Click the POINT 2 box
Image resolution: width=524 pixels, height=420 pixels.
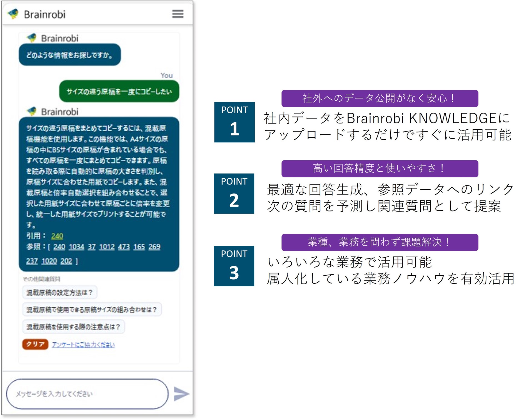234,193
